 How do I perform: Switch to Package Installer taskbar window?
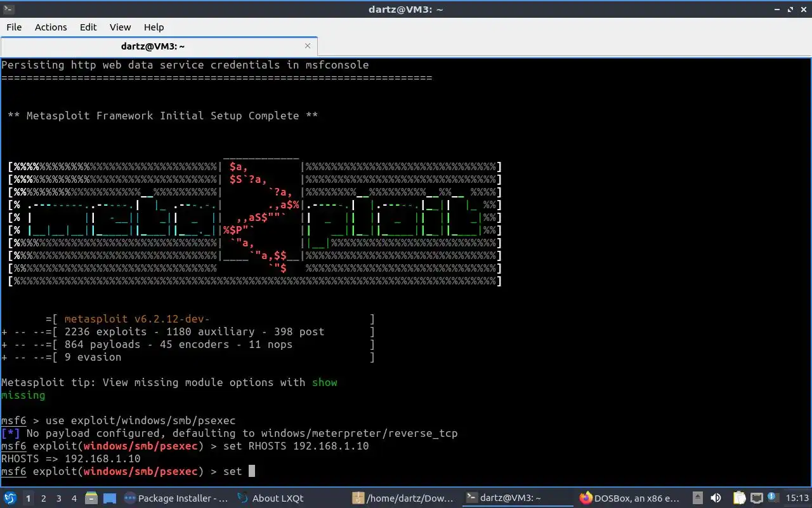pyautogui.click(x=176, y=498)
